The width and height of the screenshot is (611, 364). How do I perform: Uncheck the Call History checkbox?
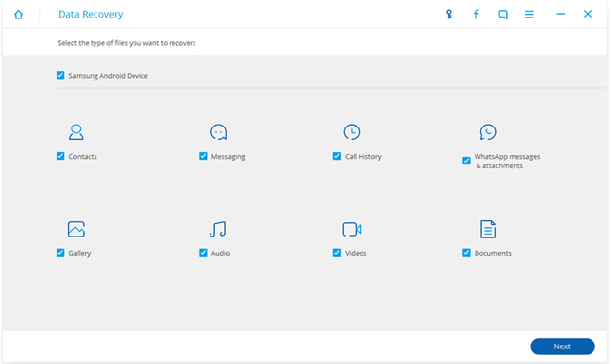[337, 156]
